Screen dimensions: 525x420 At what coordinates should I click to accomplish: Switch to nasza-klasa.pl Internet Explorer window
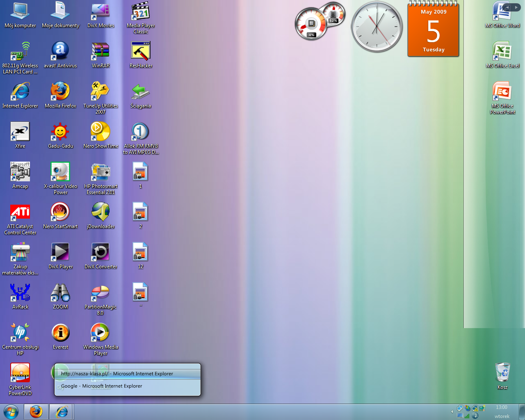click(x=128, y=374)
